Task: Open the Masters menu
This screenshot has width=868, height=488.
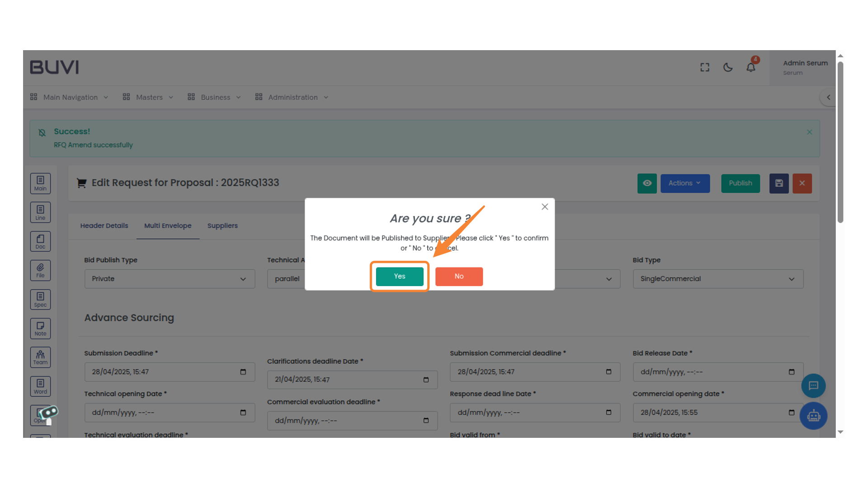Action: (x=149, y=97)
